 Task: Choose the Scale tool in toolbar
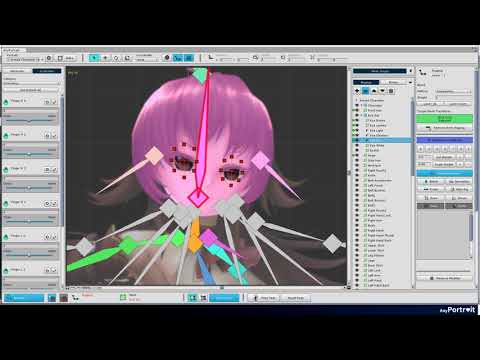(x=127, y=58)
